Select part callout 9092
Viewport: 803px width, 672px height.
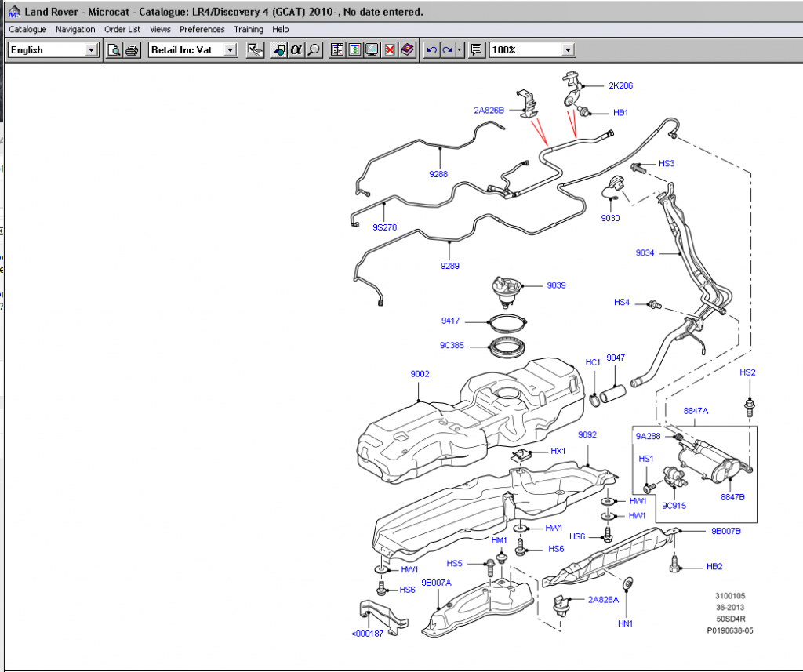pyautogui.click(x=587, y=434)
